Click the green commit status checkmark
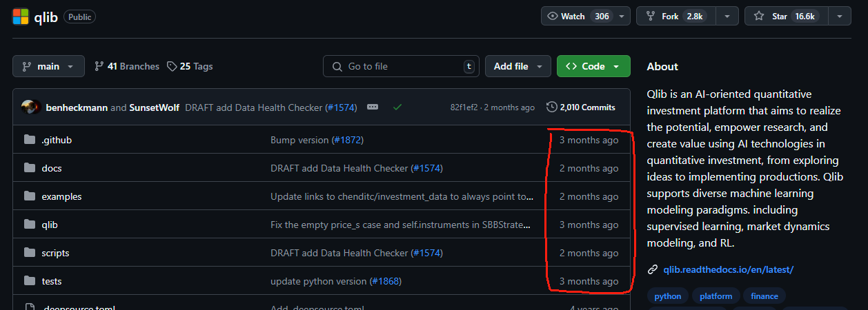The image size is (868, 310). [397, 107]
